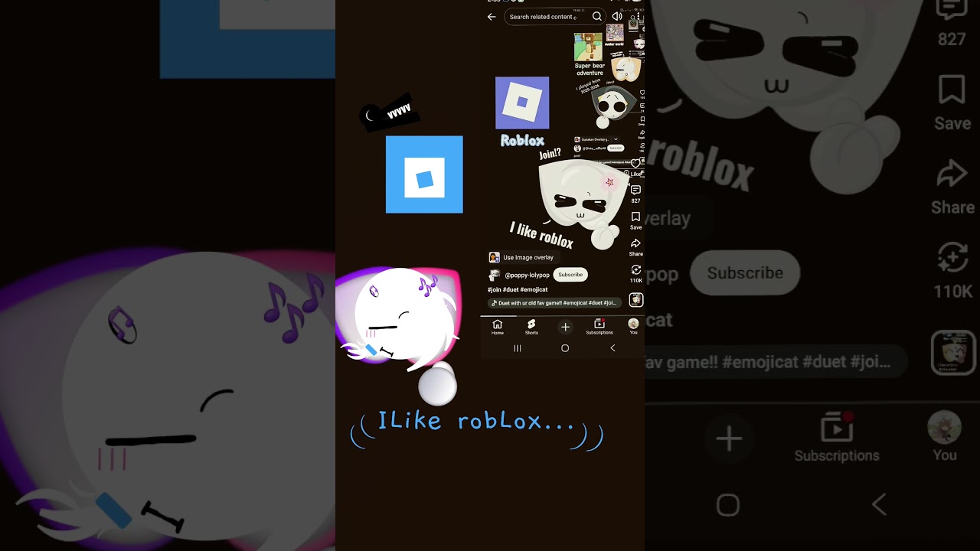
Task: Open the Subscriptions tab
Action: point(599,327)
